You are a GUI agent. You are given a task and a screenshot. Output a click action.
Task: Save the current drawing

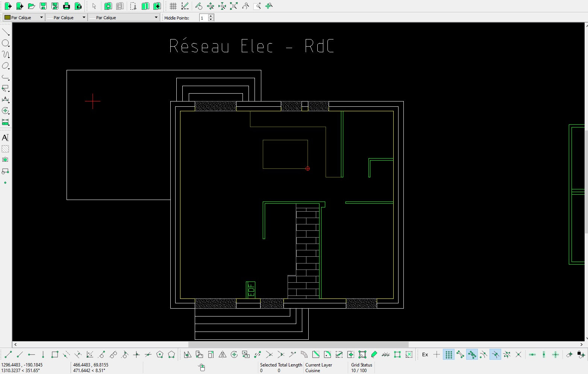tap(43, 6)
